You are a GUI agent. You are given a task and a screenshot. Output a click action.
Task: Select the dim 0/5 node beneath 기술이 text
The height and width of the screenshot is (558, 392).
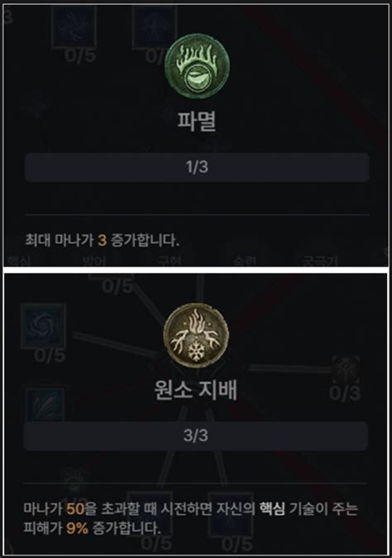[230, 514]
